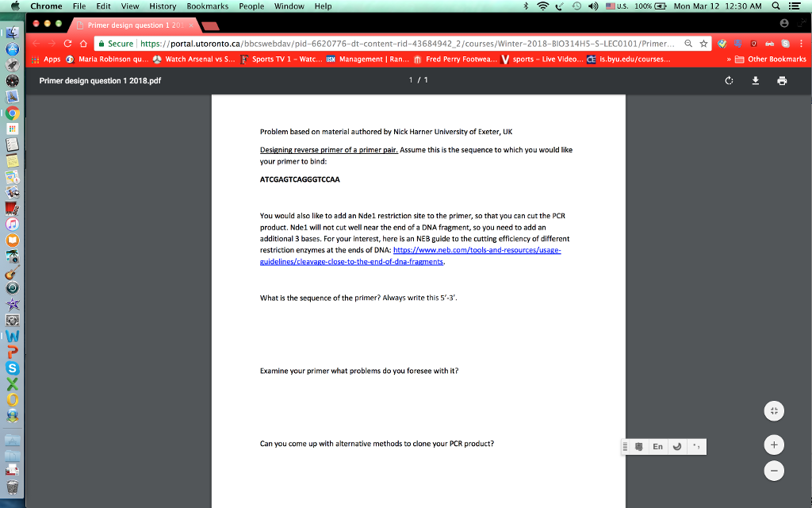Image resolution: width=812 pixels, height=508 pixels.
Task: Toggle the moon half-width mode in input bar
Action: tap(676, 447)
